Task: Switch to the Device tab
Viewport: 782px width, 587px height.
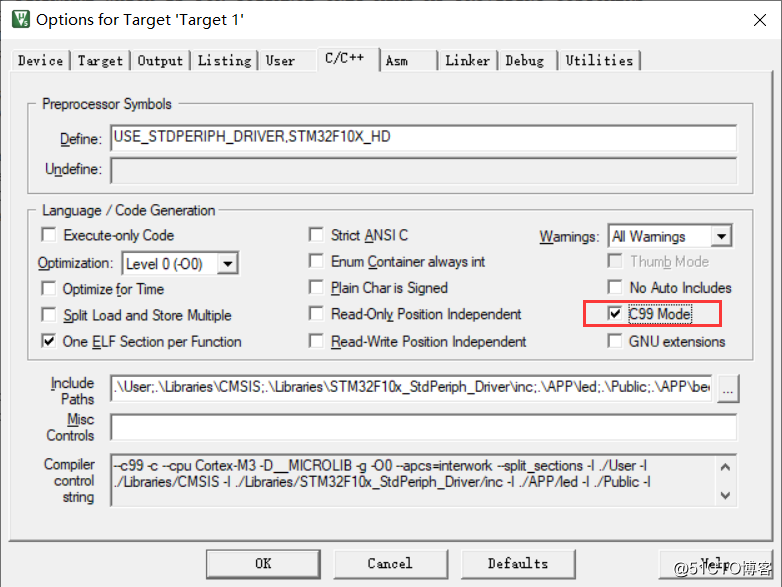Action: pyautogui.click(x=40, y=61)
